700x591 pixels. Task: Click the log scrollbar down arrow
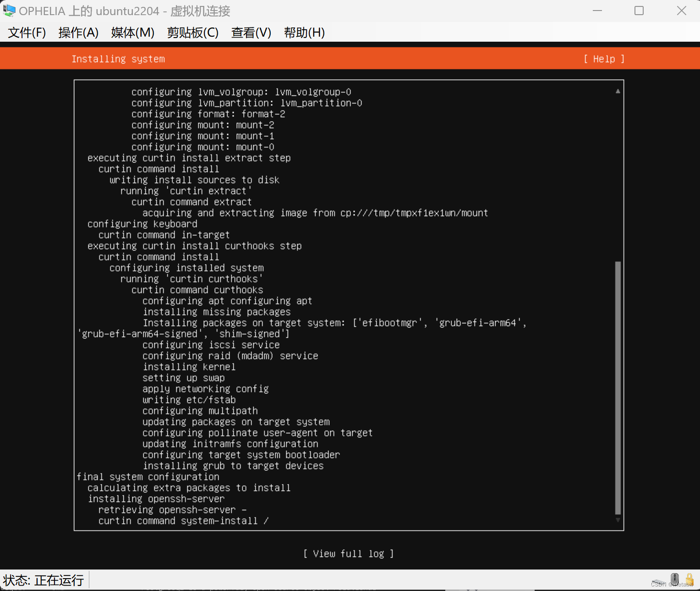[x=618, y=520]
